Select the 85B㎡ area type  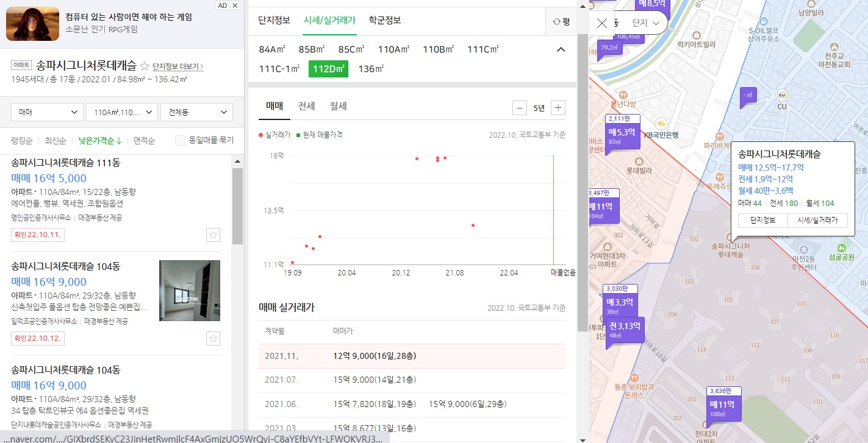click(x=312, y=49)
